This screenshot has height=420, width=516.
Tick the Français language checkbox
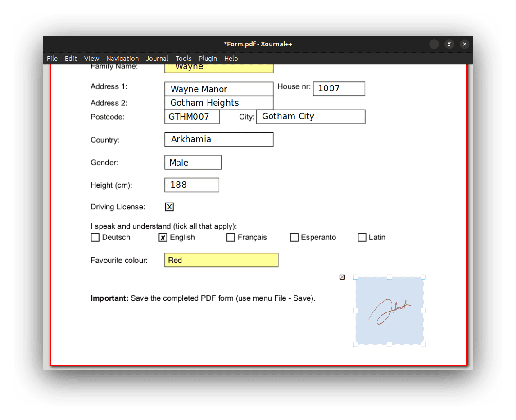pos(231,238)
